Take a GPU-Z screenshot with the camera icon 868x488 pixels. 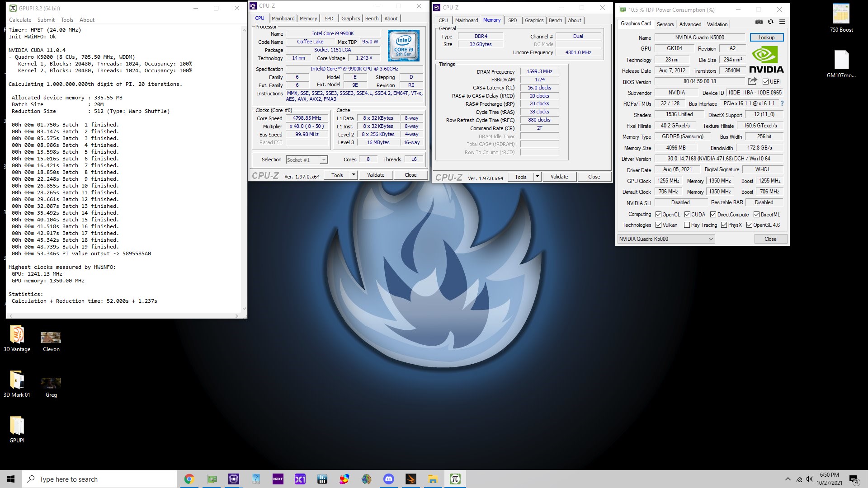[759, 22]
